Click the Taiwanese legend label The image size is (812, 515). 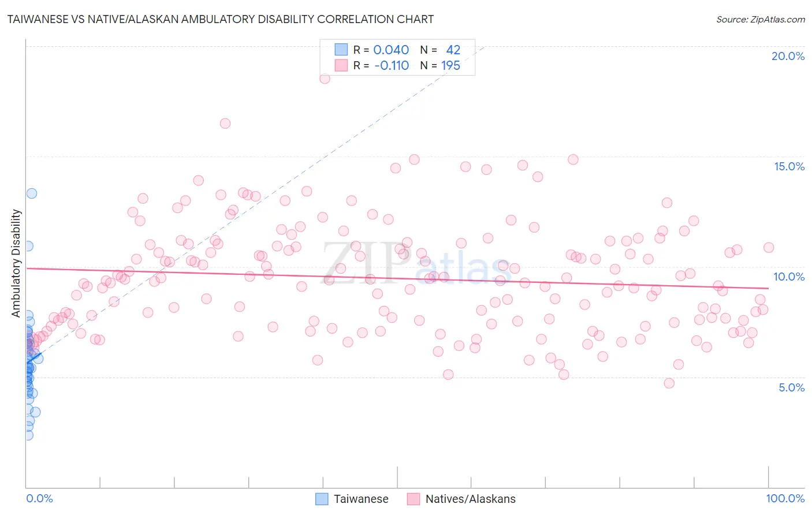pyautogui.click(x=361, y=499)
